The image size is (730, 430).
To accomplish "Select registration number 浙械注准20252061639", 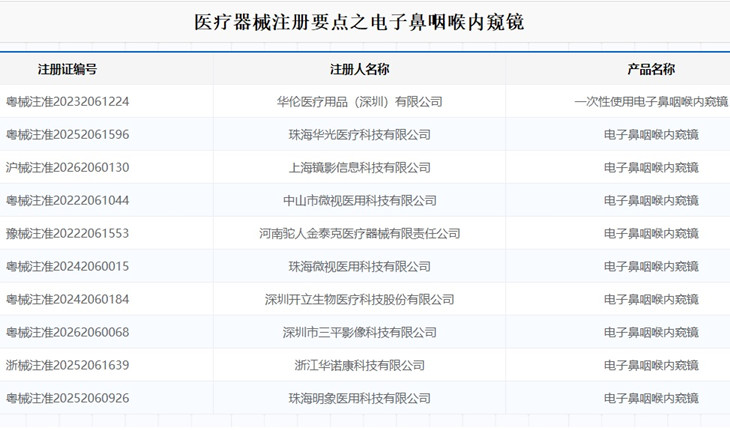I will (68, 366).
